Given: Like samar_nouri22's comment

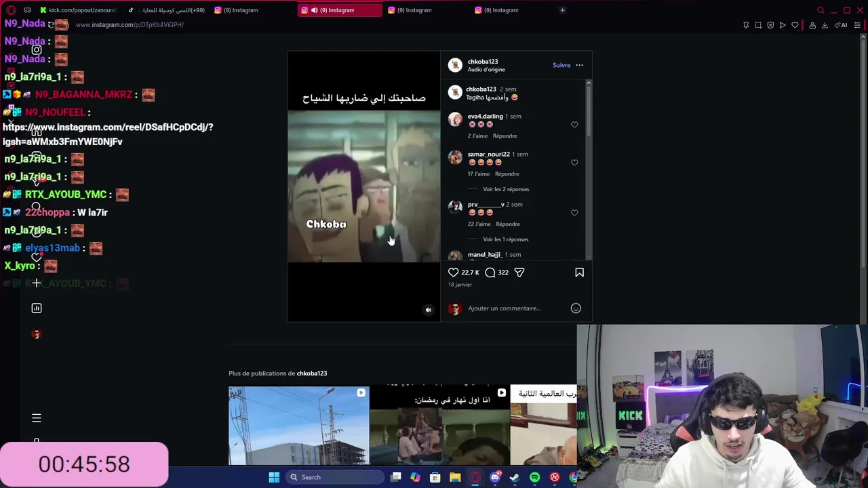Looking at the screenshot, I should [574, 163].
